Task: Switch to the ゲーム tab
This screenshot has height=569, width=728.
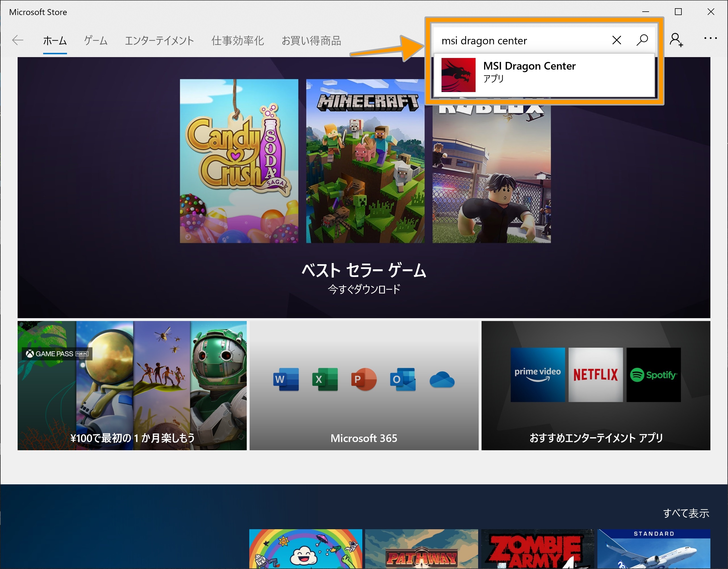Action: click(x=96, y=40)
